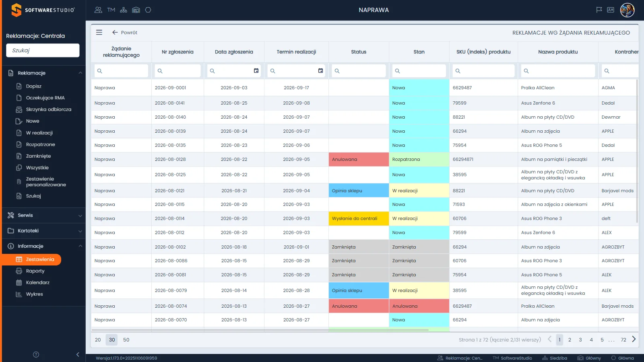
Task: Click the warehouse icon in header
Action: coord(136,10)
